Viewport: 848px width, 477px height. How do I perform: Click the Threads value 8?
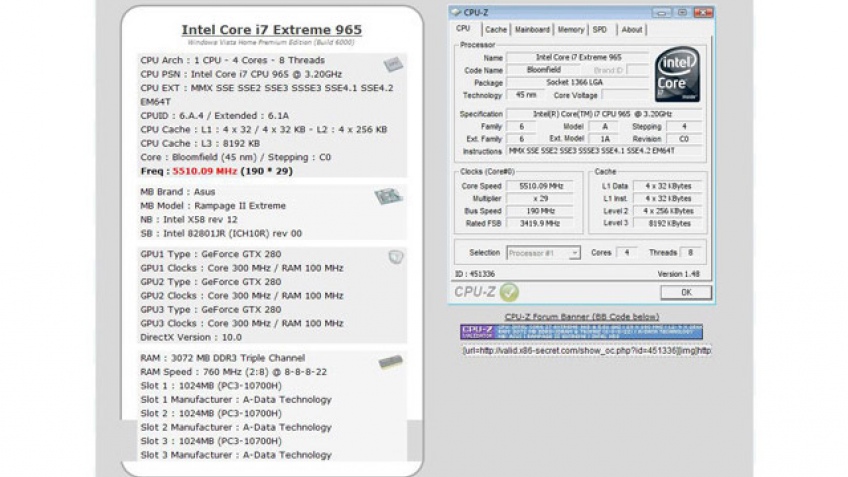(x=690, y=253)
